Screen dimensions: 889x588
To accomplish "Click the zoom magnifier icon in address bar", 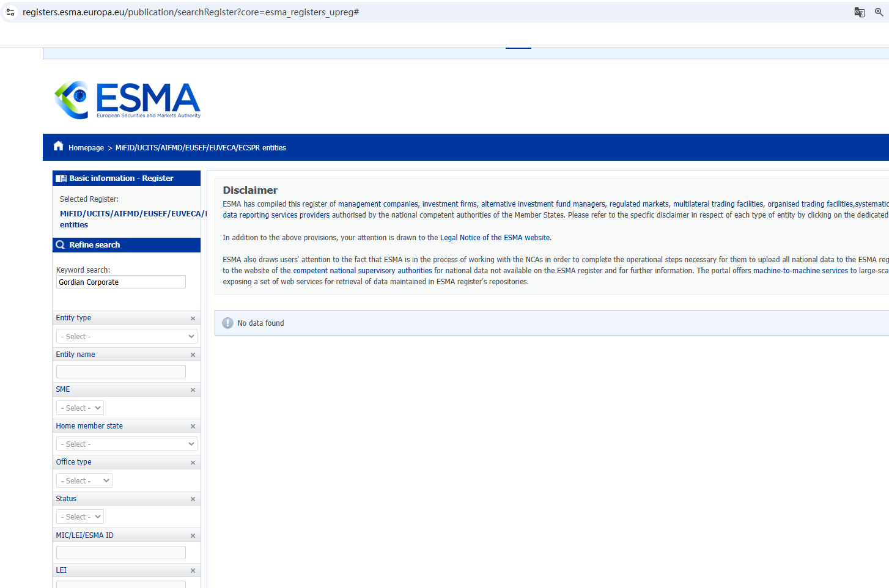I will pyautogui.click(x=879, y=12).
